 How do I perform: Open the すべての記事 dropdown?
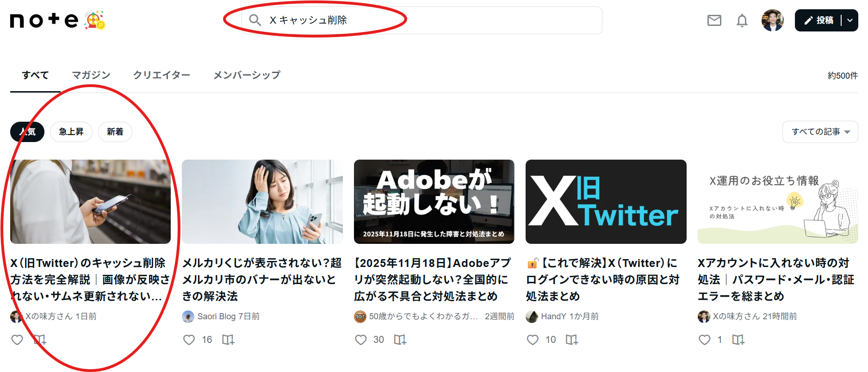pos(820,132)
